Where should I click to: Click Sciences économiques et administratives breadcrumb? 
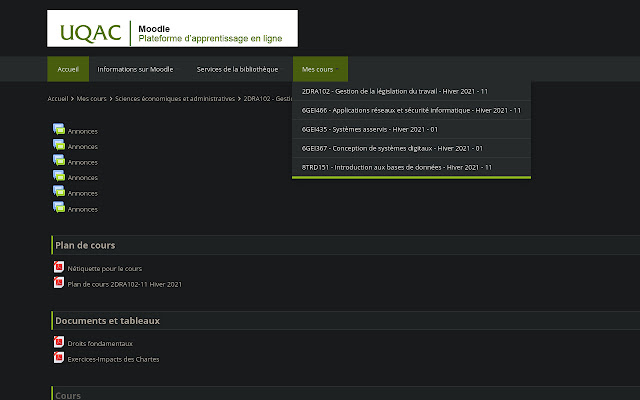click(175, 99)
